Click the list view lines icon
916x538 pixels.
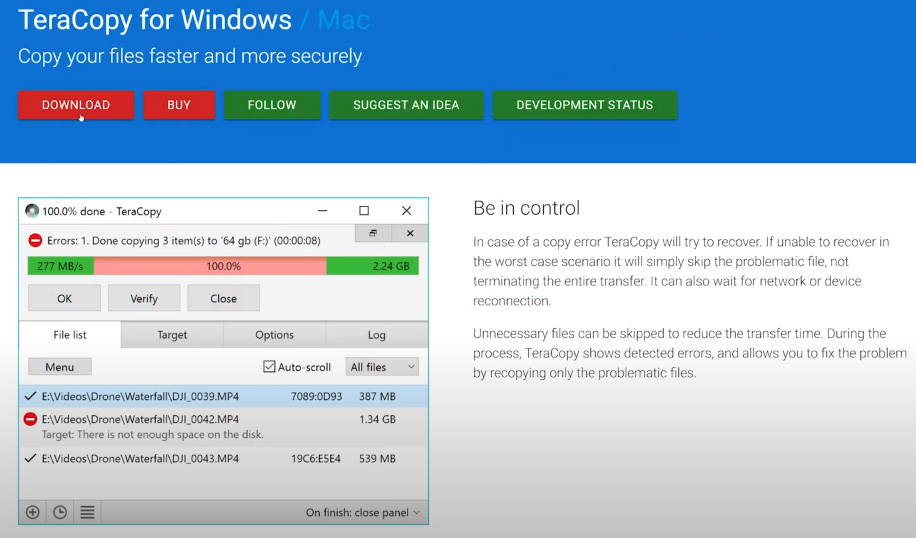87,512
